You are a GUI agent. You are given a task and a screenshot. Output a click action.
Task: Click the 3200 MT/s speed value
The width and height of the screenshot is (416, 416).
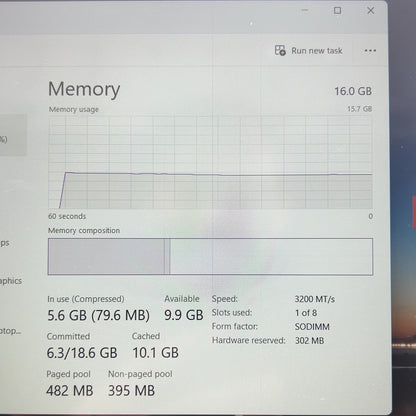tap(315, 299)
